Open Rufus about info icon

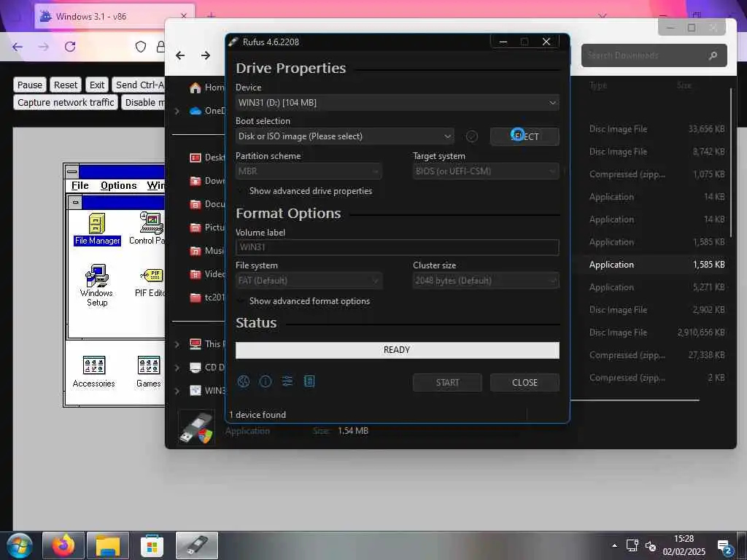click(x=266, y=381)
